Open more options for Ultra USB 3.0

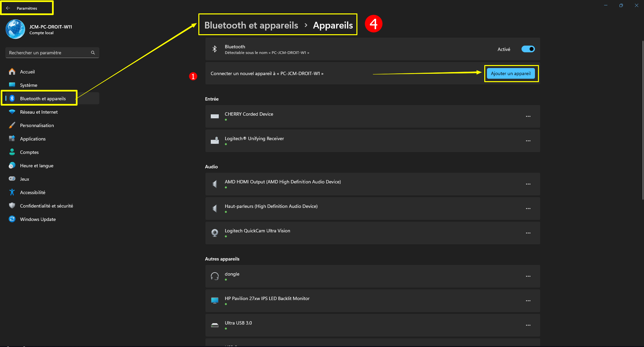[x=528, y=325]
